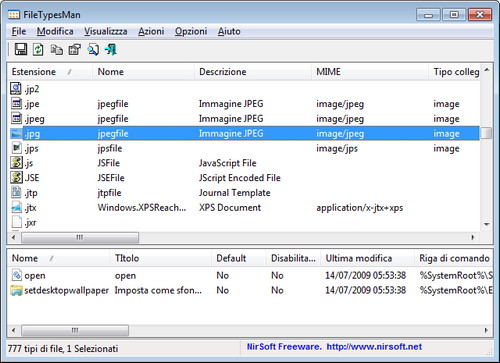
Task: Click the .jpg row icon
Action: 16,133
